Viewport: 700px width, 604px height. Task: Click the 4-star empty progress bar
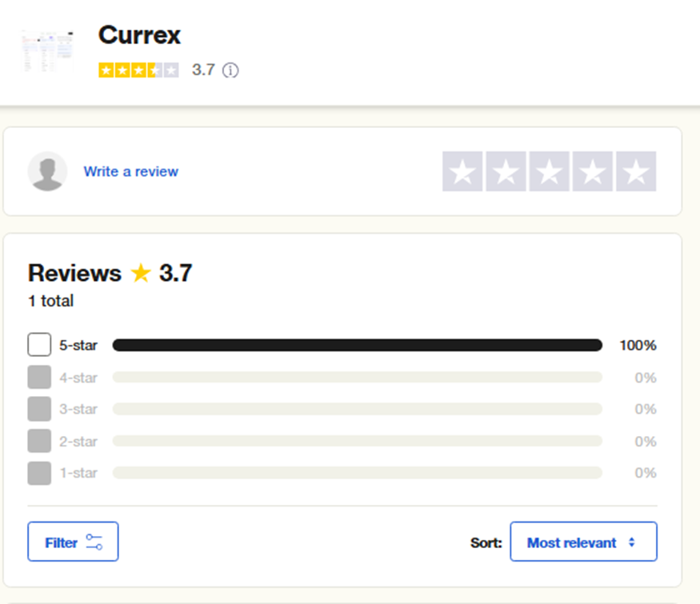click(x=357, y=378)
